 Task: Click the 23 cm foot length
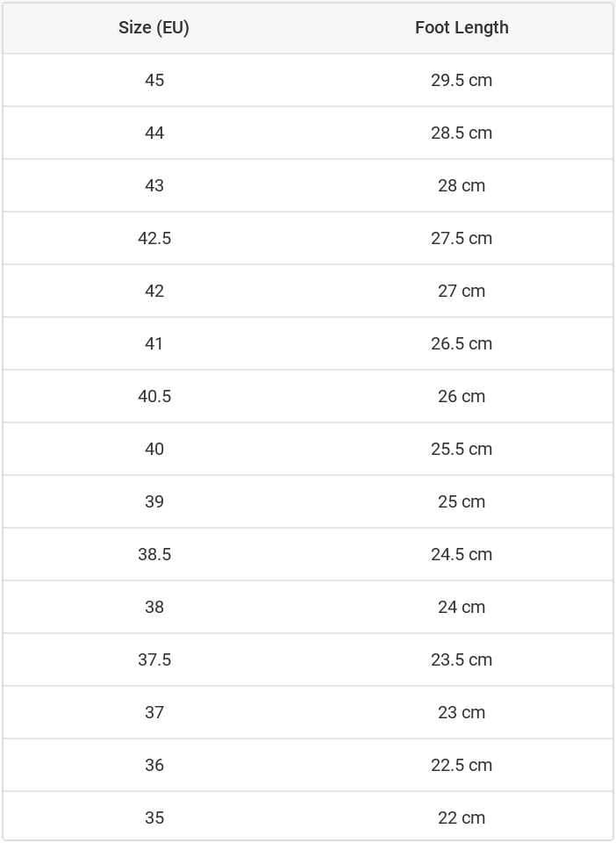point(462,712)
